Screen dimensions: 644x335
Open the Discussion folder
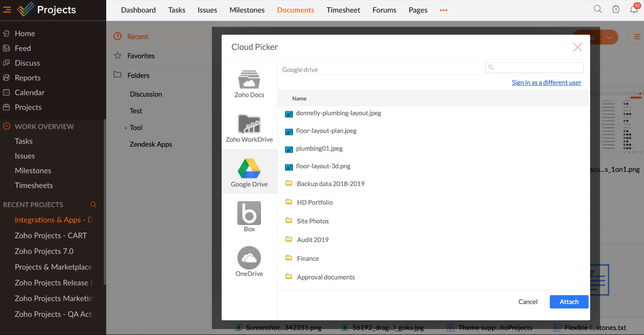click(x=146, y=94)
